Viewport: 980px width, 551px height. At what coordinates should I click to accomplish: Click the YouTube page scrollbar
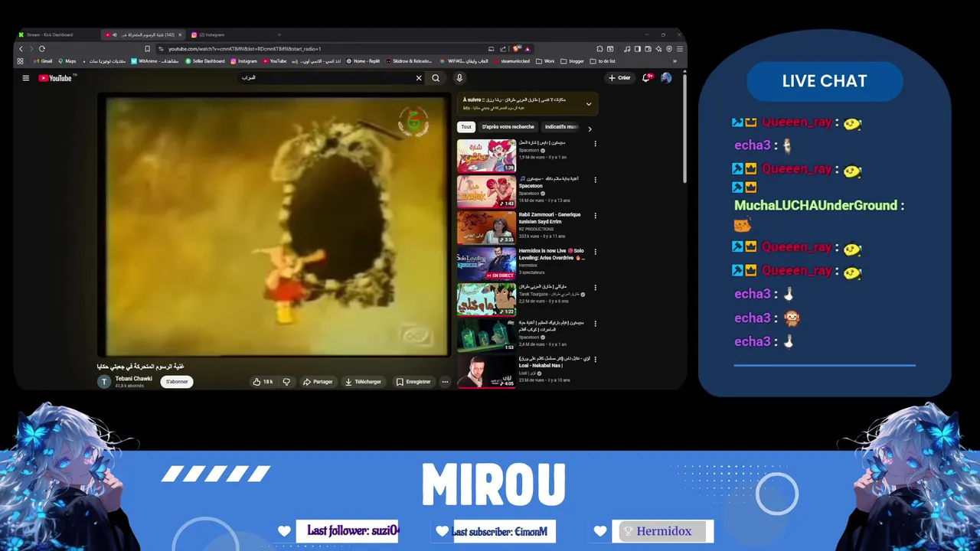[x=684, y=127]
